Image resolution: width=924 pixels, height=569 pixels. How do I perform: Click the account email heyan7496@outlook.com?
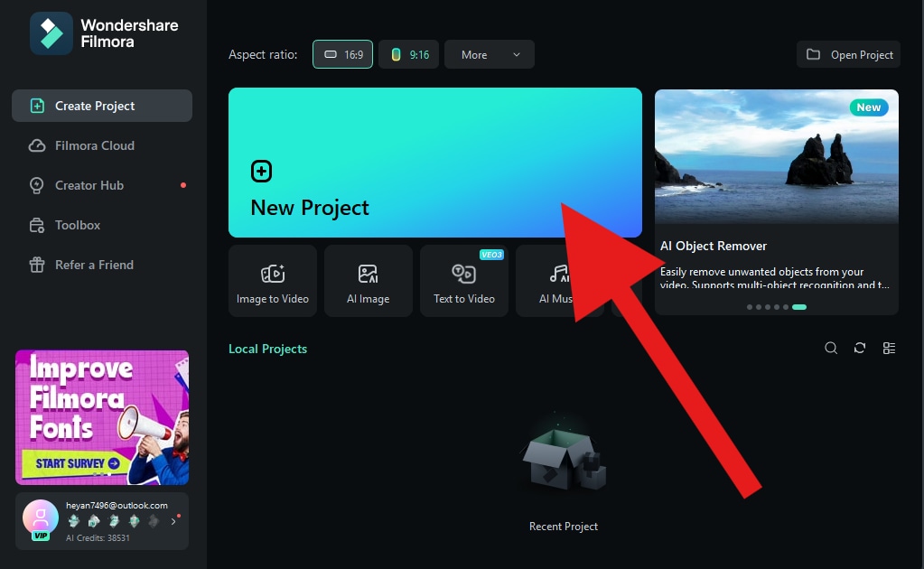pyautogui.click(x=117, y=506)
